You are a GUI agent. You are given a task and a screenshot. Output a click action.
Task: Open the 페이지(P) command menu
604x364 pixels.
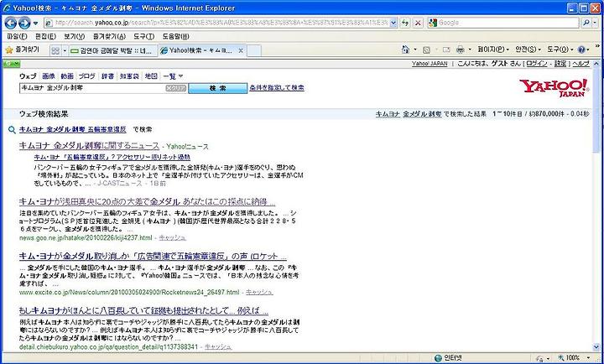(493, 49)
